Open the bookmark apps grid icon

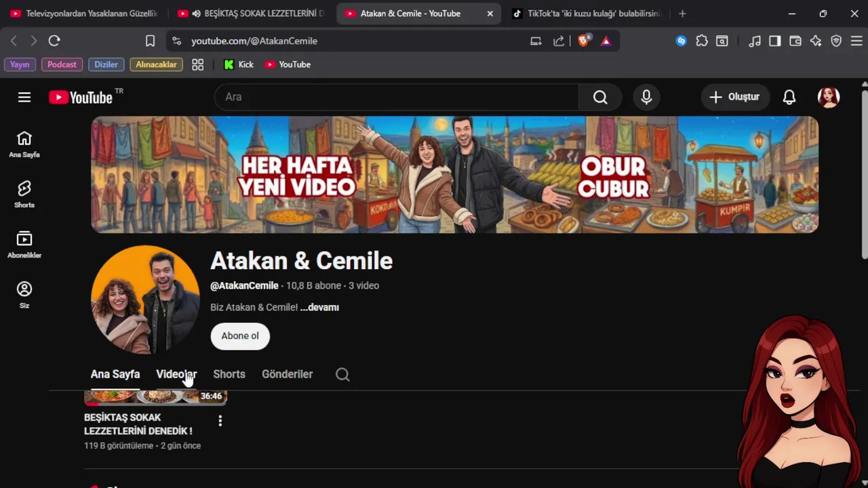click(197, 64)
